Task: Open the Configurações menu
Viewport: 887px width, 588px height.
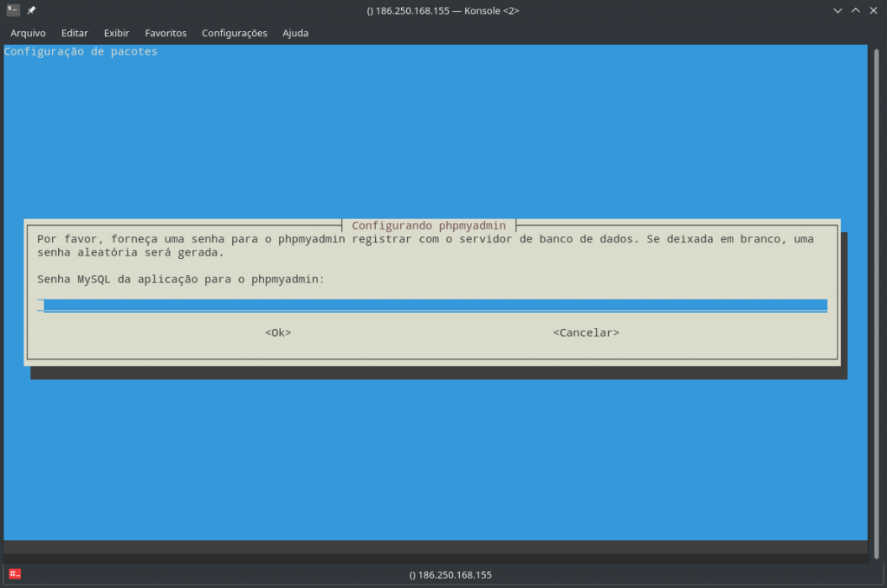Action: click(234, 33)
